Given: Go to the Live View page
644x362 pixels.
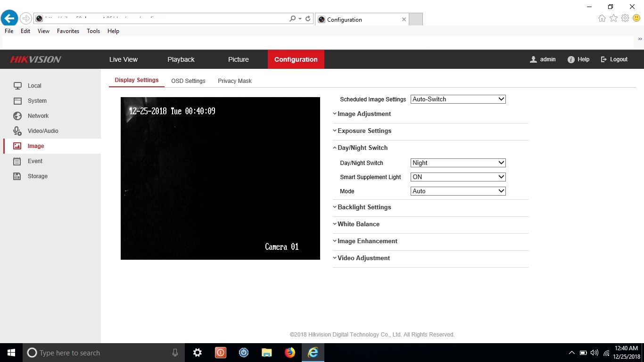Looking at the screenshot, I should point(124,59).
